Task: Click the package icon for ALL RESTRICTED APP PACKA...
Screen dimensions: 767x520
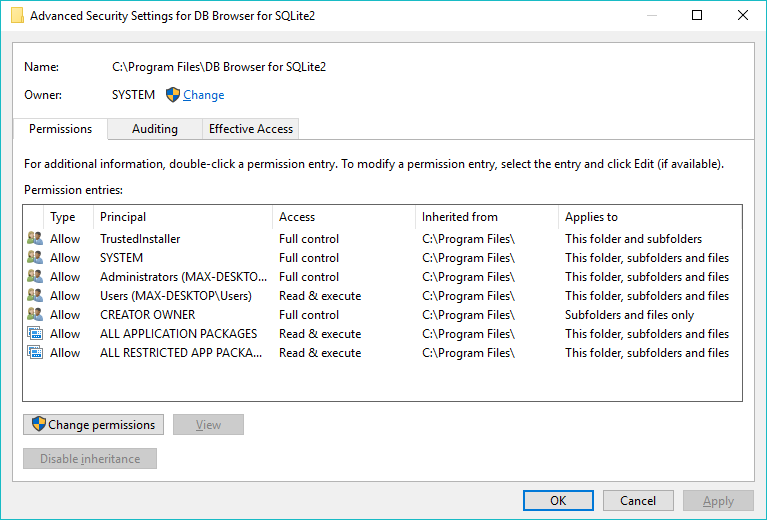Action: click(35, 353)
